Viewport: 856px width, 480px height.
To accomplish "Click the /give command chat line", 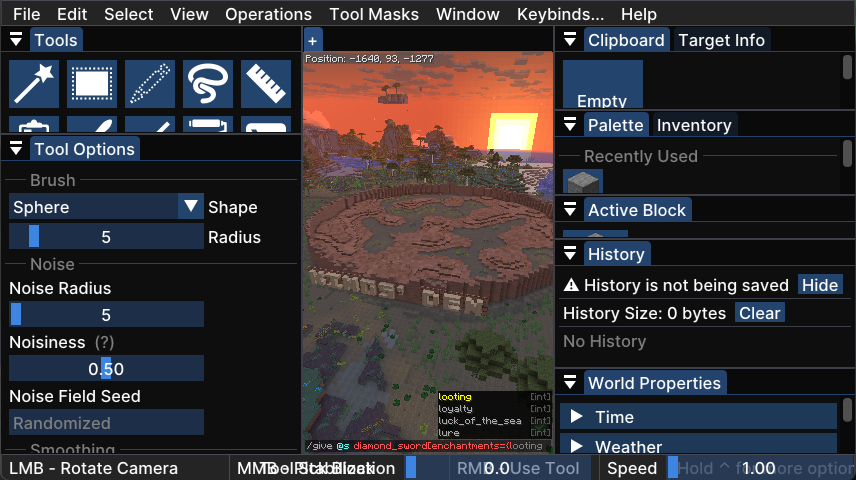I will coord(428,446).
